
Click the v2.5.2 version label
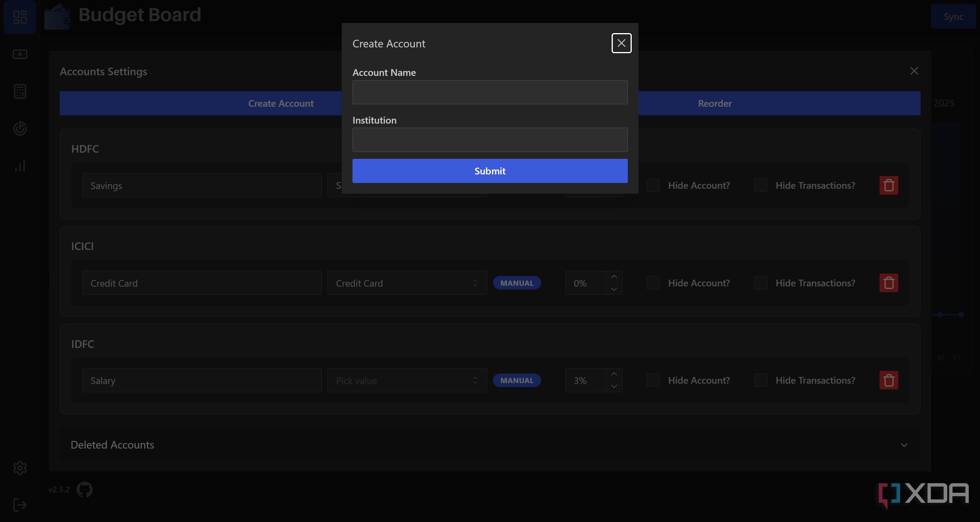pyautogui.click(x=59, y=490)
